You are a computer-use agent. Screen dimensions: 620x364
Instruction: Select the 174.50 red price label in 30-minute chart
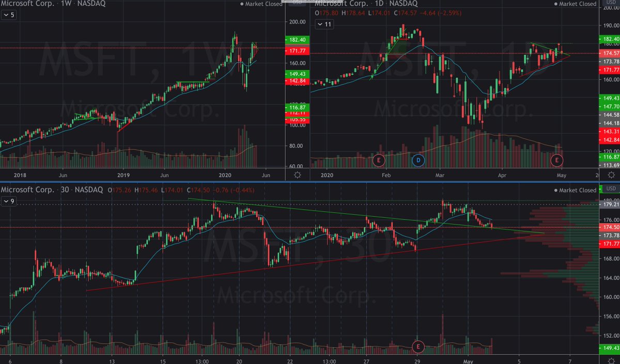(609, 227)
